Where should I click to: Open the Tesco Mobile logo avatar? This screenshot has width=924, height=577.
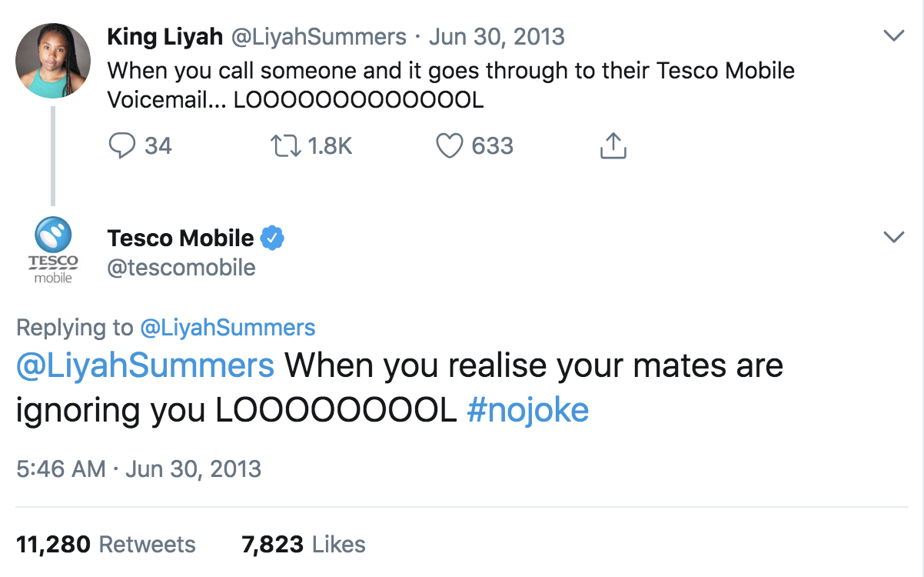click(x=53, y=250)
